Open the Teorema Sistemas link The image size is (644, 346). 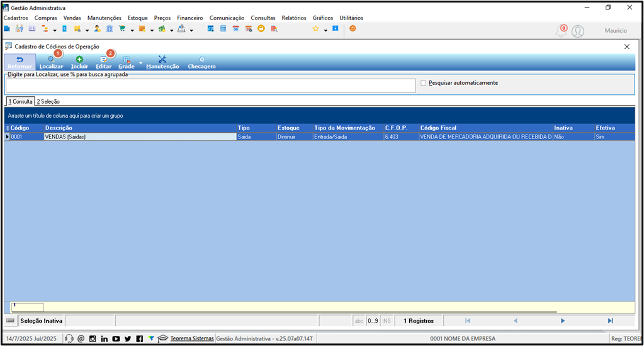coord(192,338)
